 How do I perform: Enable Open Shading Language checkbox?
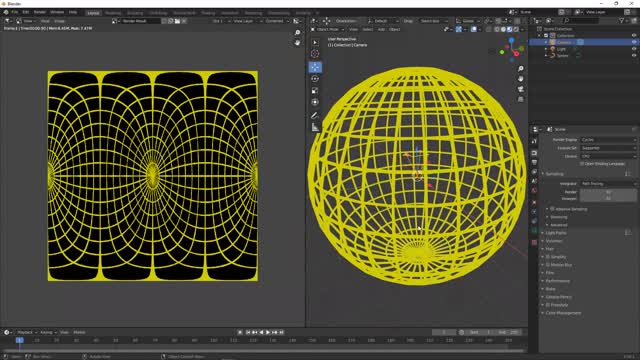[x=582, y=164]
